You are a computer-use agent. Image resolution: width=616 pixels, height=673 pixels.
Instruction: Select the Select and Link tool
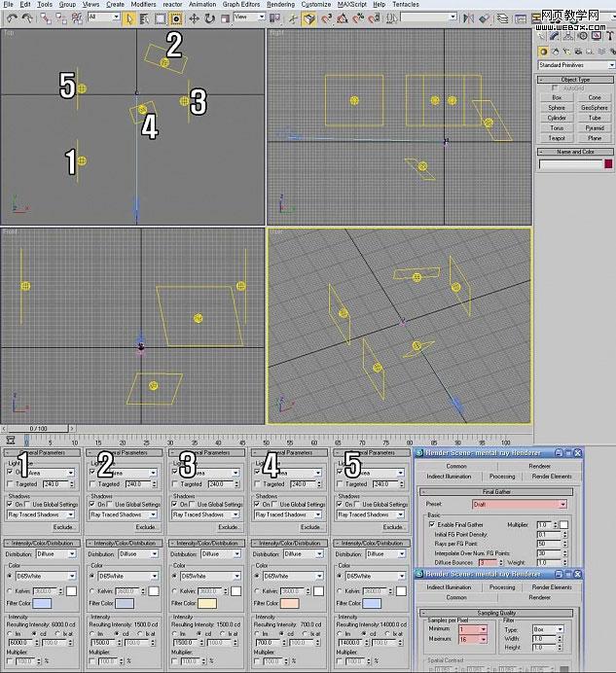coord(46,18)
